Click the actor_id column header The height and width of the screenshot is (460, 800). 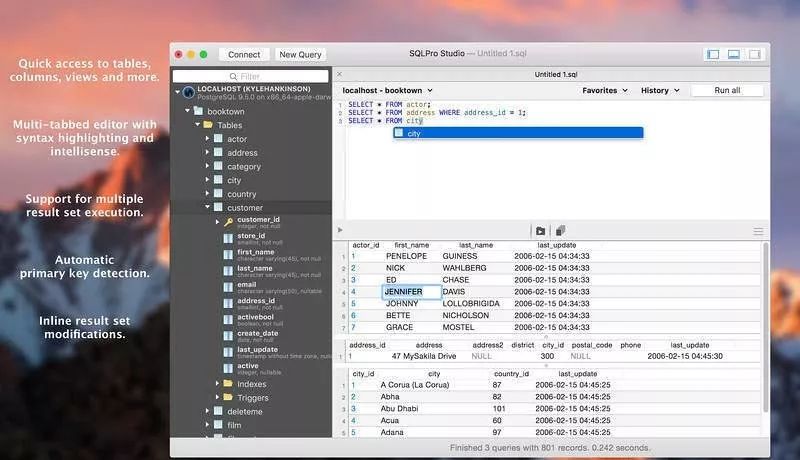pyautogui.click(x=366, y=245)
